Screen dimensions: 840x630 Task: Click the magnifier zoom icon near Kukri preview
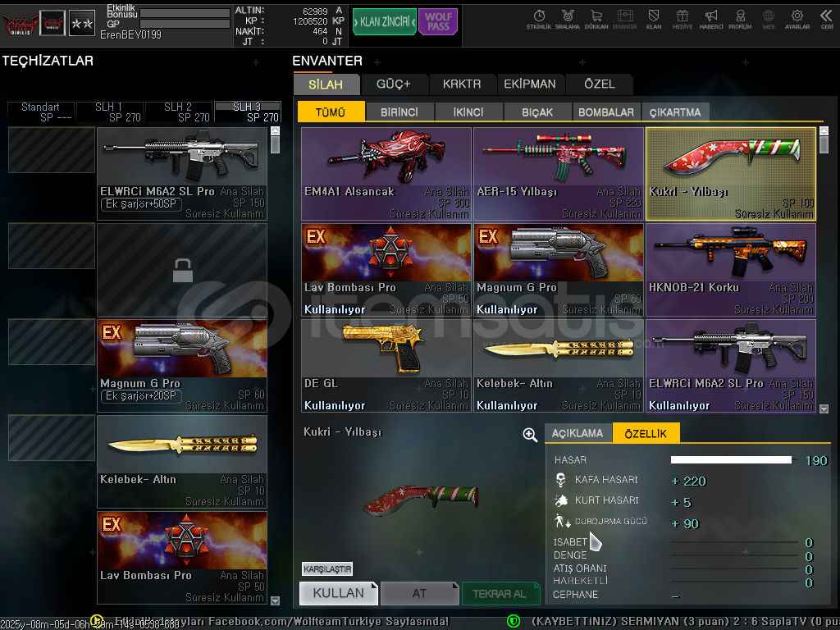tap(530, 435)
